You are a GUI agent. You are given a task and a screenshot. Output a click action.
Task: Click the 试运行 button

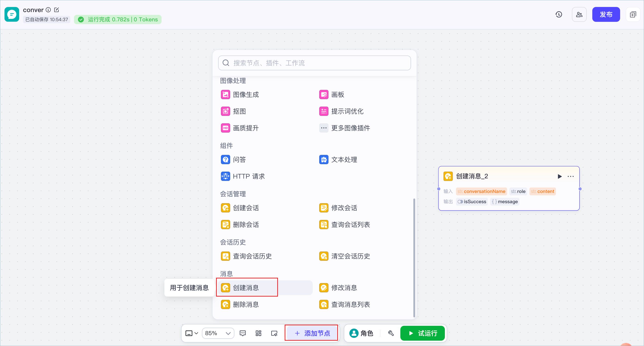pos(422,333)
